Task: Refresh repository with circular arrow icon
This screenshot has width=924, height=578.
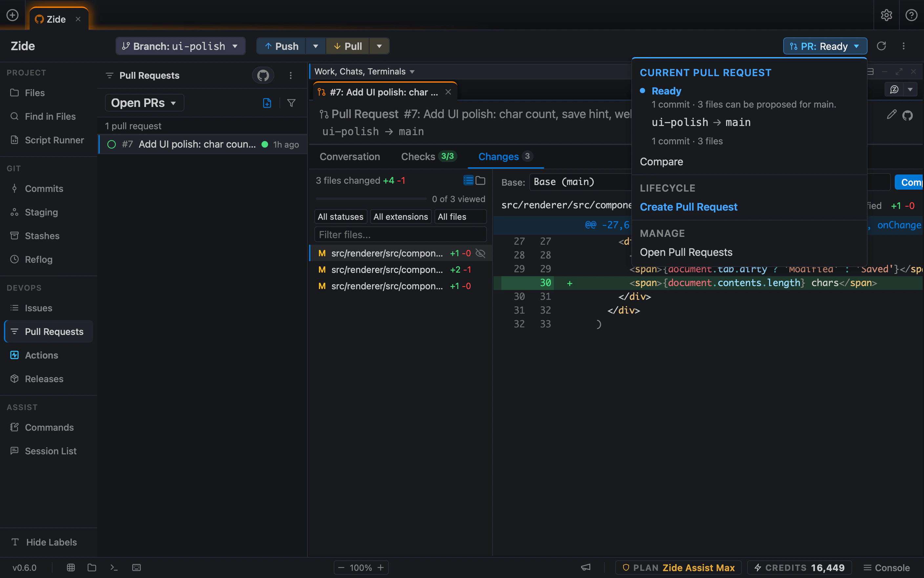Action: click(x=881, y=46)
